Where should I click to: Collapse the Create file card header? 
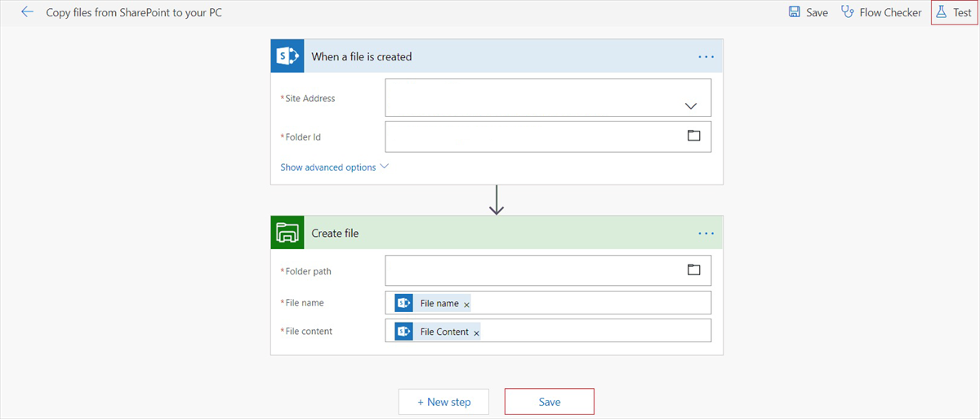[x=490, y=234]
